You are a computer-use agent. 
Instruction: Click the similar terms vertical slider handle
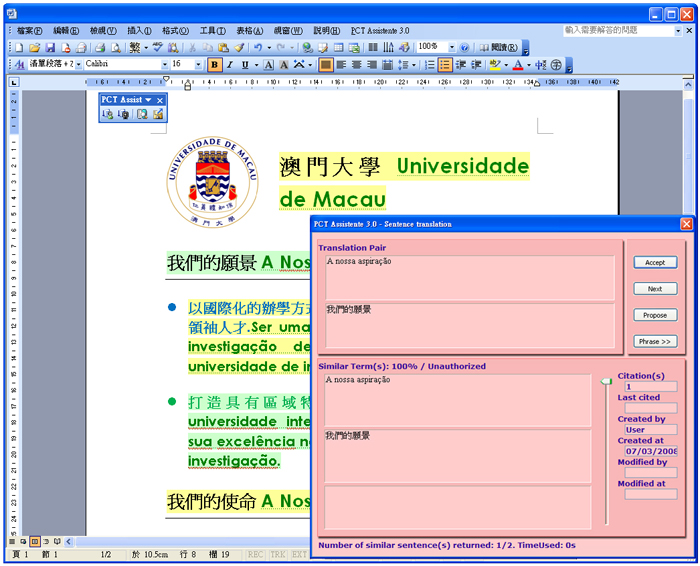pos(606,381)
